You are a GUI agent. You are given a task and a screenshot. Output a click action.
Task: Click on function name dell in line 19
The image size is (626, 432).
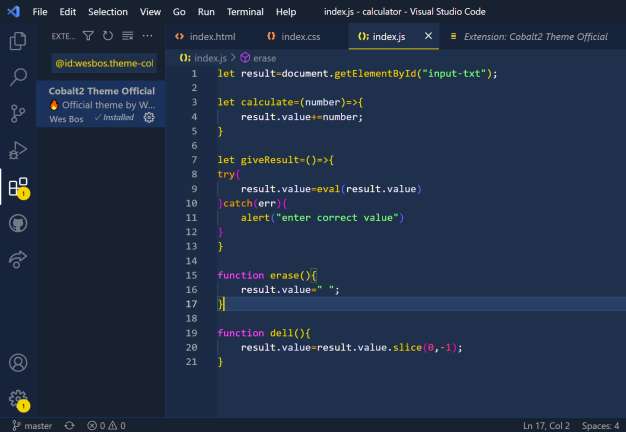(x=281, y=333)
